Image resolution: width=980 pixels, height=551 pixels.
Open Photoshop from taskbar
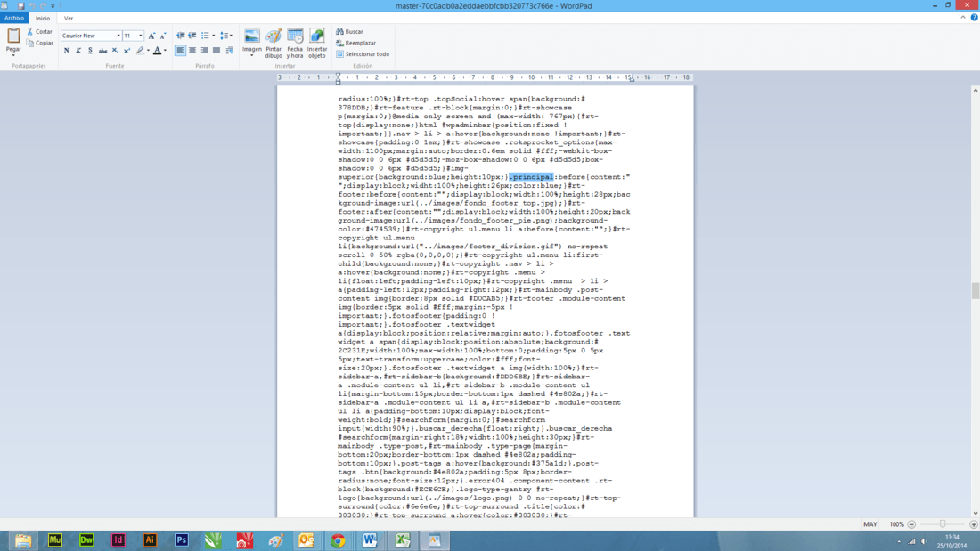tap(181, 540)
